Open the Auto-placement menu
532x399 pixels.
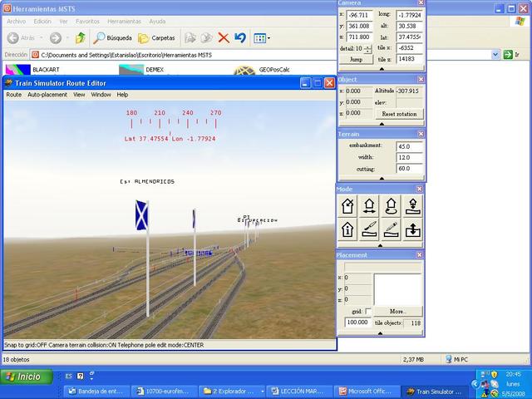pyautogui.click(x=47, y=95)
